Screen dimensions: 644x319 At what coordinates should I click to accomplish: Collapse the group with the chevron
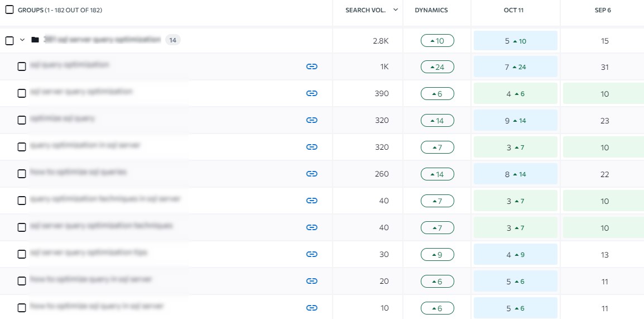point(22,40)
